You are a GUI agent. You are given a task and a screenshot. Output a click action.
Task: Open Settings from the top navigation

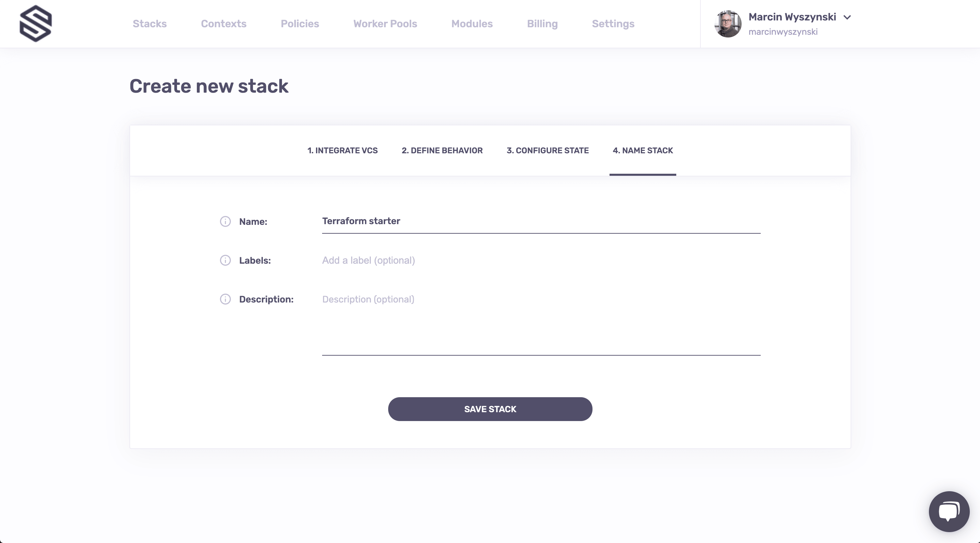(613, 24)
